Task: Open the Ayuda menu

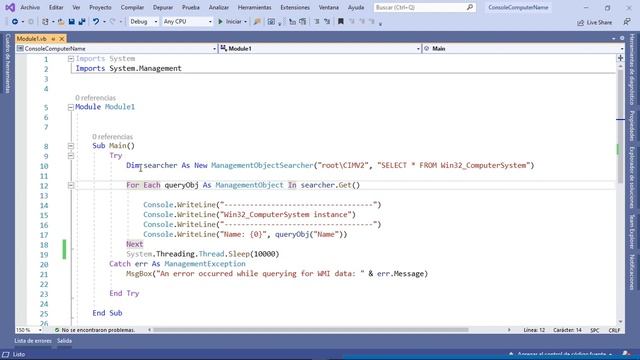Action: point(356,7)
